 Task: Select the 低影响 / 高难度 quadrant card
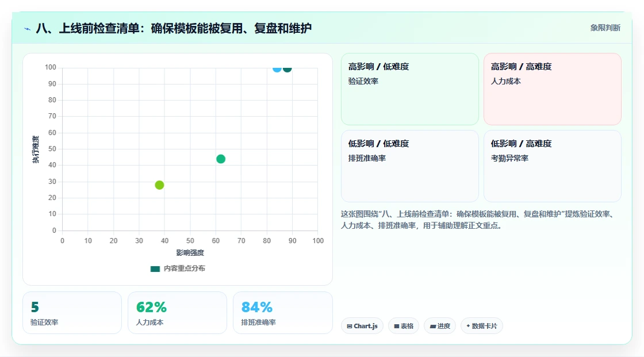pyautogui.click(x=553, y=166)
